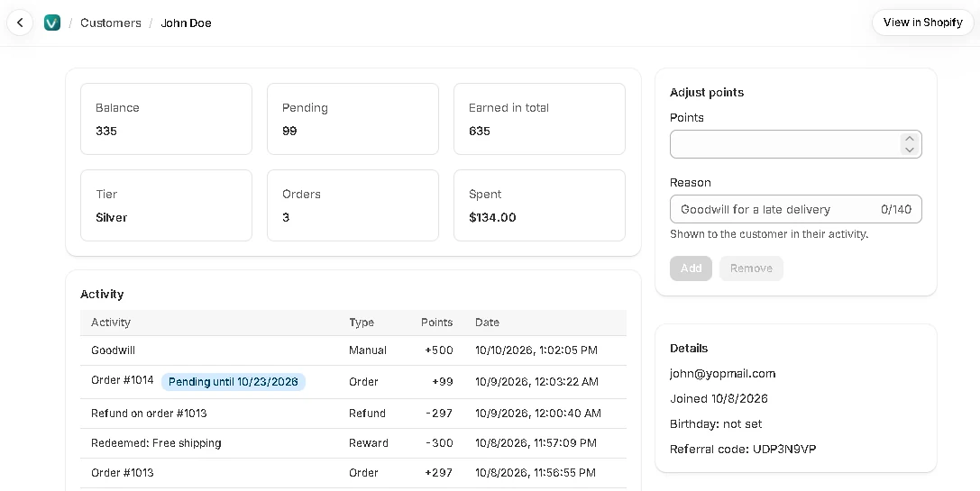Click the Add points button
The image size is (980, 491).
coord(691,268)
